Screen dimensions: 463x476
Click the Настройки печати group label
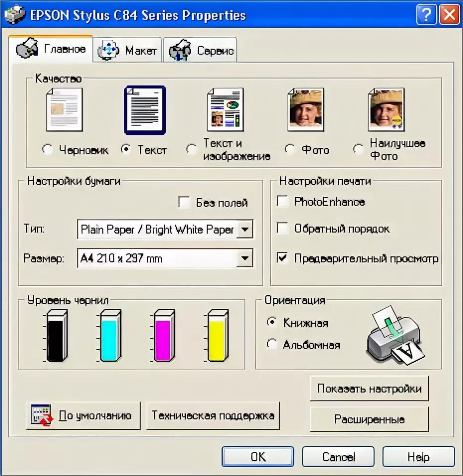tap(325, 181)
